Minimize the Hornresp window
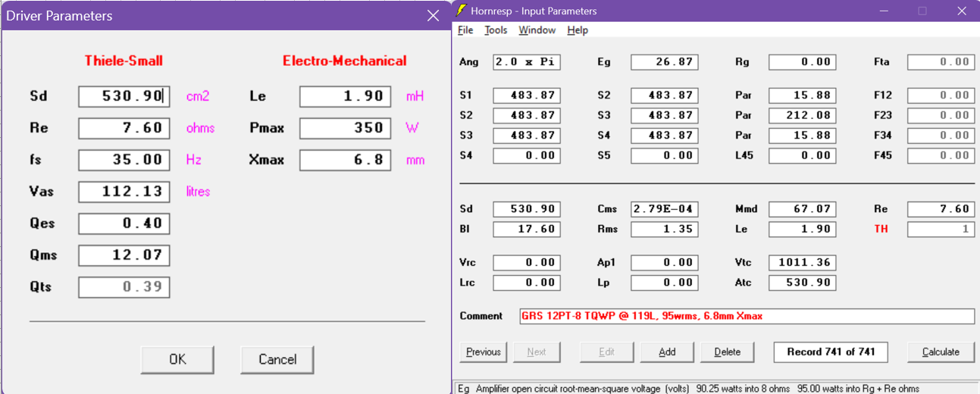Screen dimensions: 980x394 (884, 11)
